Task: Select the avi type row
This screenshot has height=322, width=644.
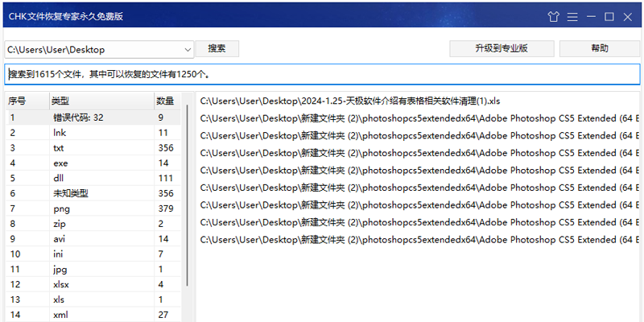Action: click(x=93, y=239)
